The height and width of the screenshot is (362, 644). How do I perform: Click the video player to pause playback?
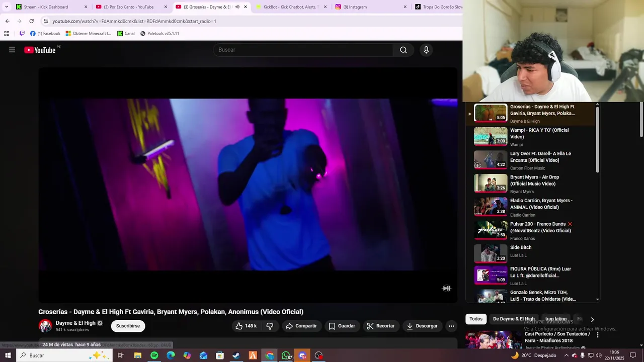coord(248,185)
